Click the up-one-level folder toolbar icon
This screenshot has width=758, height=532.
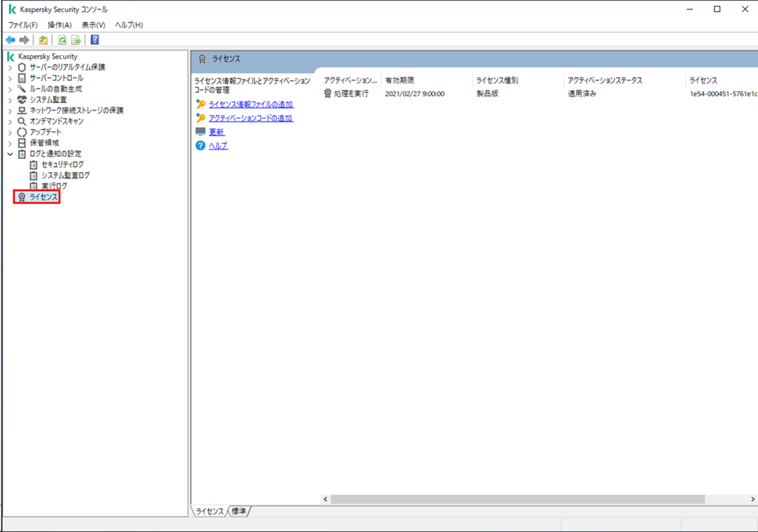pos(43,40)
